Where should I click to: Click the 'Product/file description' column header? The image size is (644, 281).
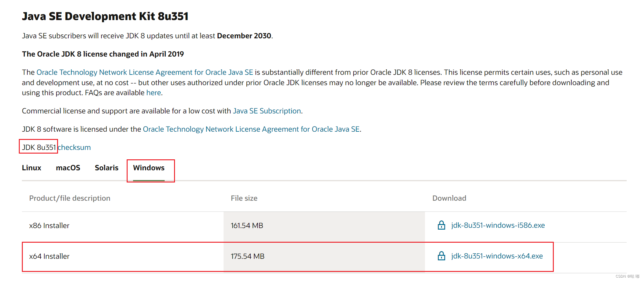(x=70, y=198)
